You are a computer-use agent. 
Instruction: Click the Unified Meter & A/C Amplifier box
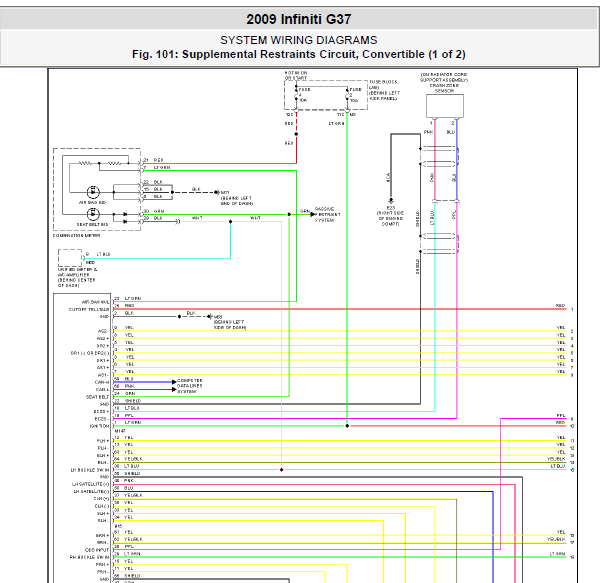(x=70, y=258)
